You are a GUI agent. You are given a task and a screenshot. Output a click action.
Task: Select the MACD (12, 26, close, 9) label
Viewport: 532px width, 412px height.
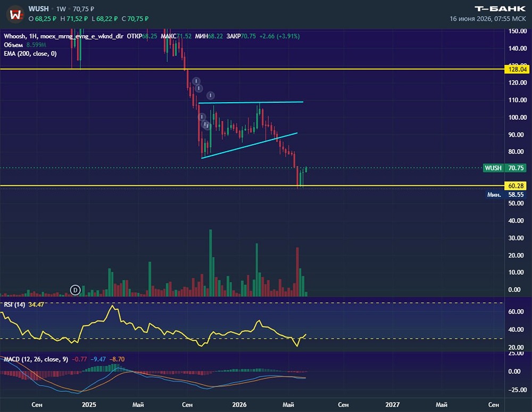(x=36, y=359)
